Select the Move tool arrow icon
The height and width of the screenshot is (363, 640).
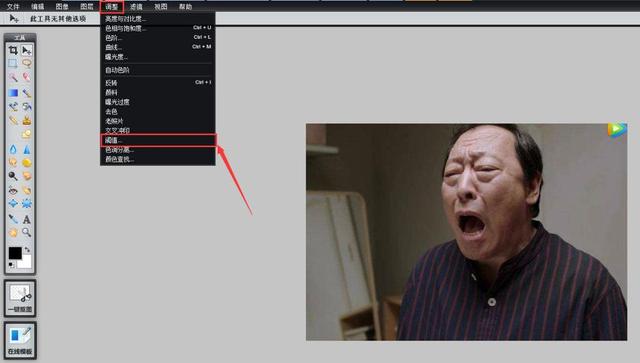click(27, 51)
